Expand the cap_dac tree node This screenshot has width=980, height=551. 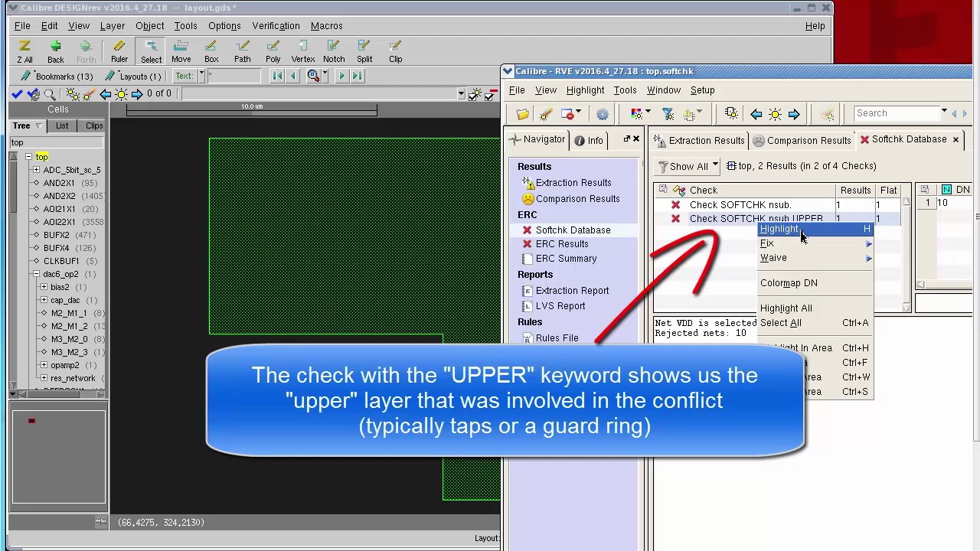(x=44, y=300)
